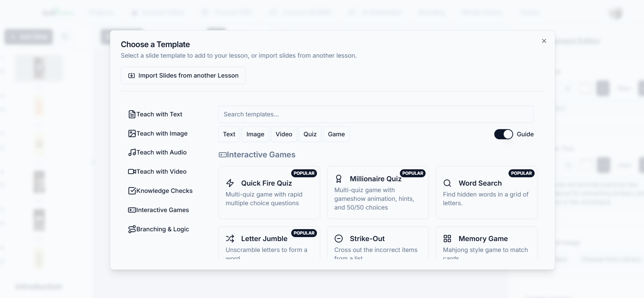Click the Choose a Template title
The image size is (644, 298).
tap(155, 44)
